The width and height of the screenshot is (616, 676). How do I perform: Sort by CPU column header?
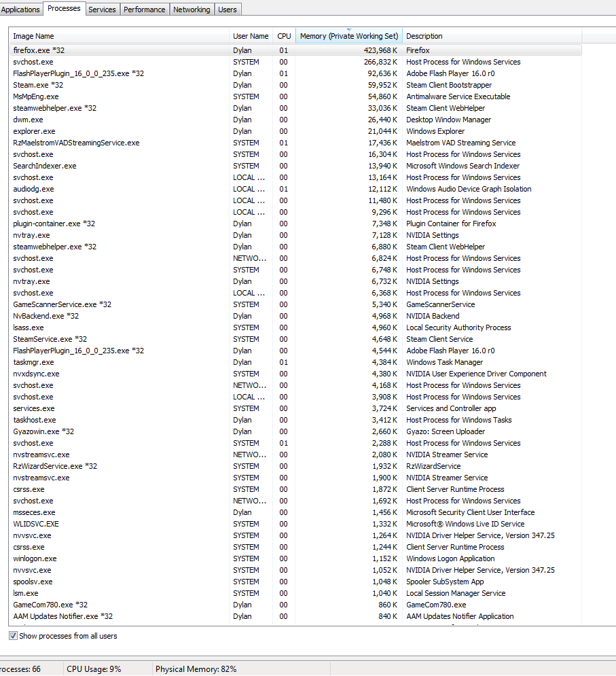[x=284, y=36]
